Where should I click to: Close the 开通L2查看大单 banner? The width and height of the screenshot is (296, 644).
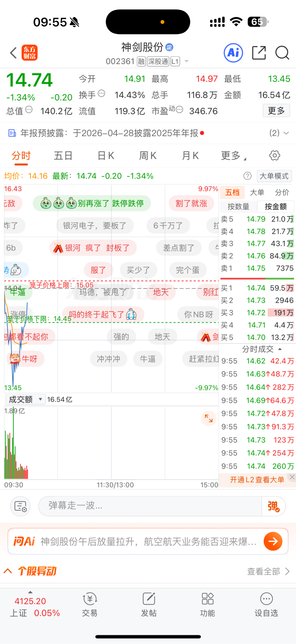tap(292, 477)
